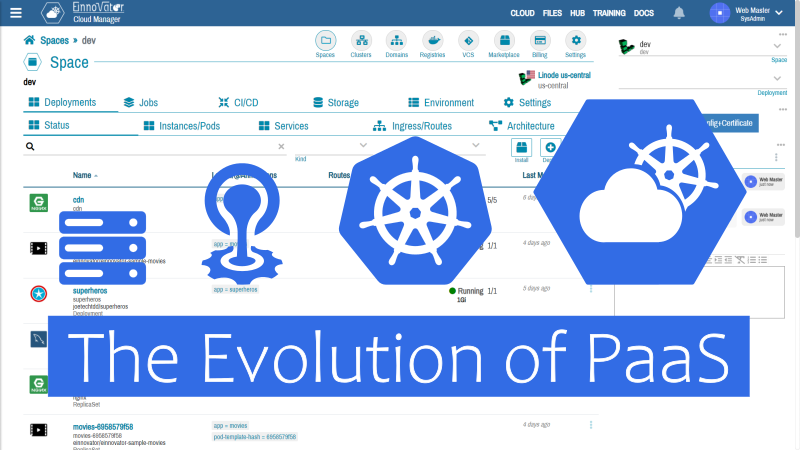
Task: Switch to the space Settings tab
Action: pos(527,103)
